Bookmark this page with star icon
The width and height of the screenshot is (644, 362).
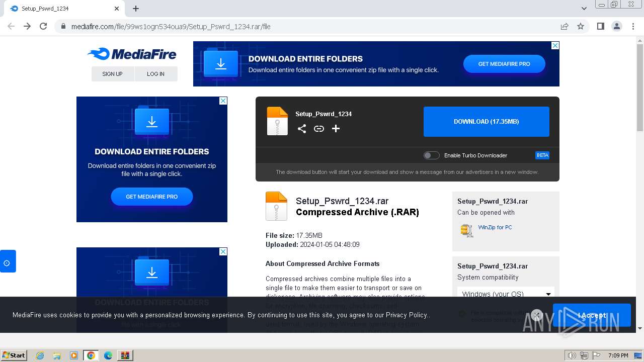click(581, 26)
